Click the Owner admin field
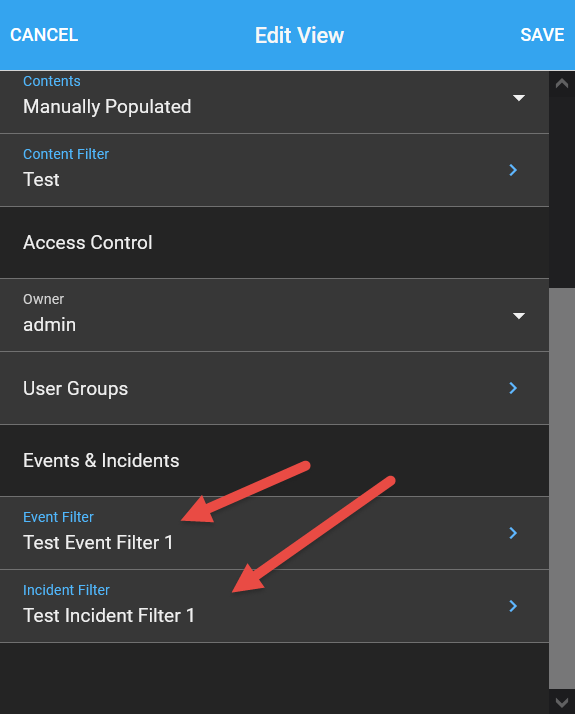 point(274,315)
